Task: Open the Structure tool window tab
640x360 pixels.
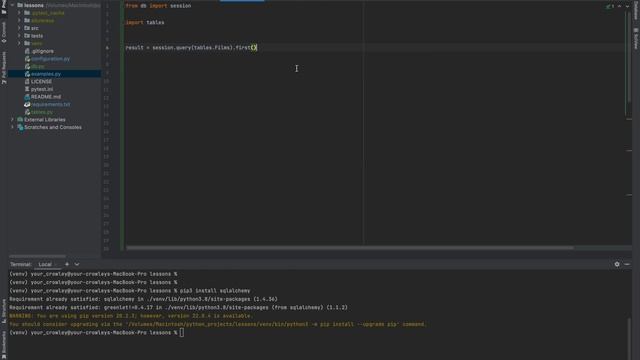Action: tap(4, 311)
